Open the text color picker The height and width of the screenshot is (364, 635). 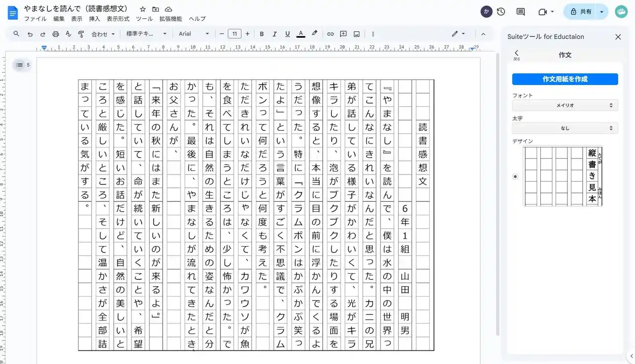(x=300, y=34)
